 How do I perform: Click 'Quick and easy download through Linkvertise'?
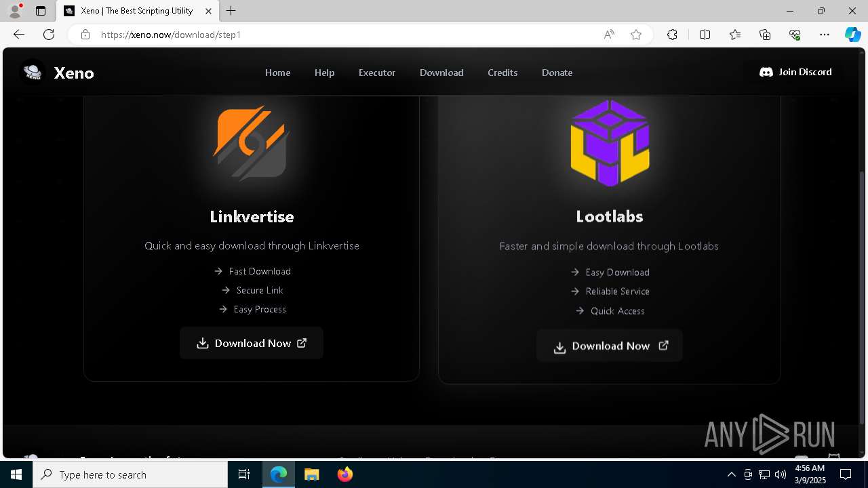(x=252, y=245)
